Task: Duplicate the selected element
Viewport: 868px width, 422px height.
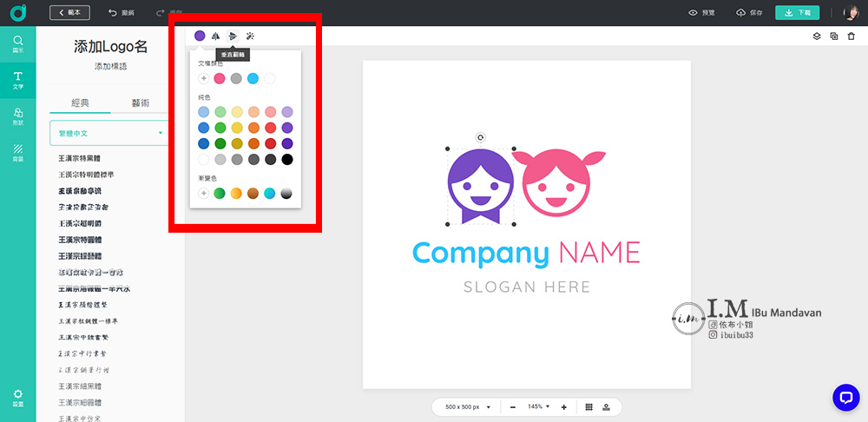Action: (x=833, y=36)
